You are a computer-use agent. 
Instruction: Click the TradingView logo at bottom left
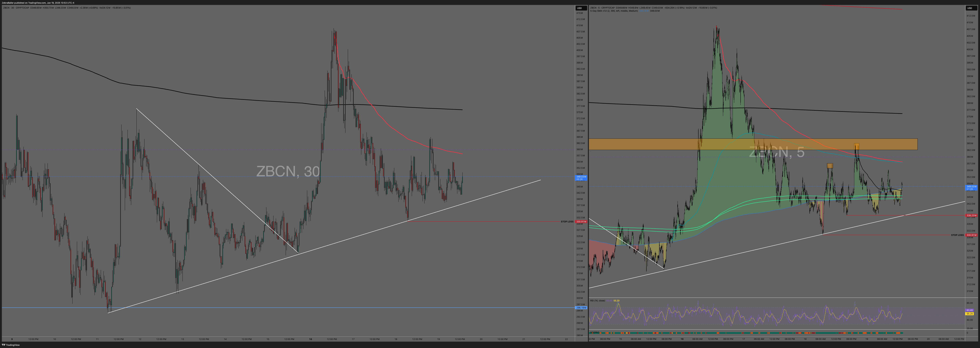11,345
